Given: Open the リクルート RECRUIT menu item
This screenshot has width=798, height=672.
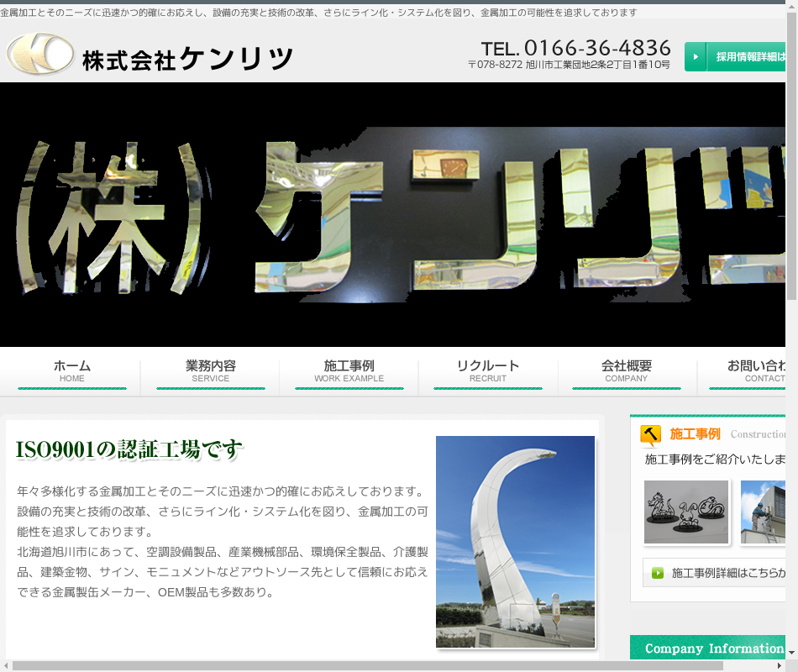Looking at the screenshot, I should pos(488,371).
